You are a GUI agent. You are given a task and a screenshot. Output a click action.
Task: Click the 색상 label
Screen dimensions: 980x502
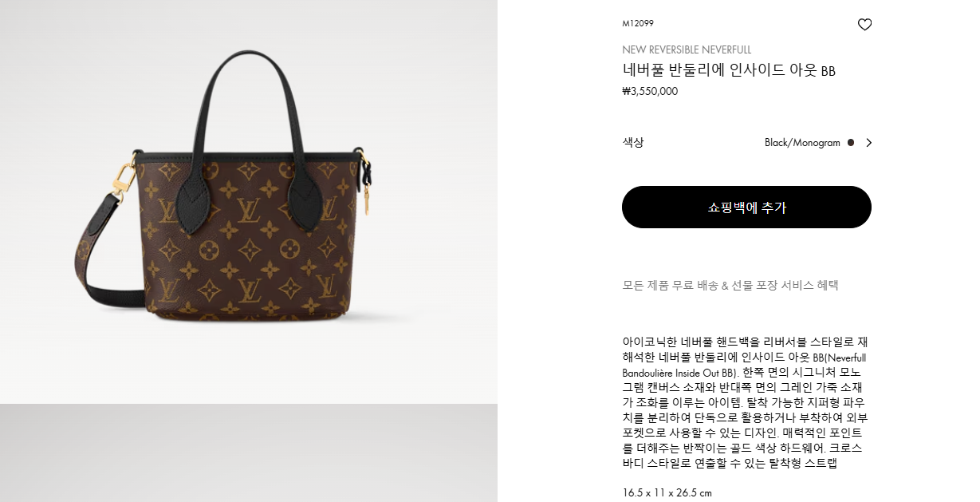[633, 142]
